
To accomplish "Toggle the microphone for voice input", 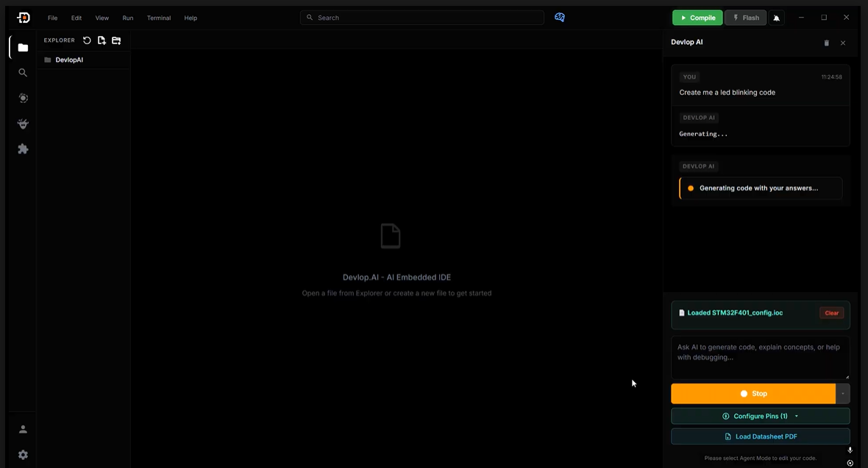I will pos(850,450).
